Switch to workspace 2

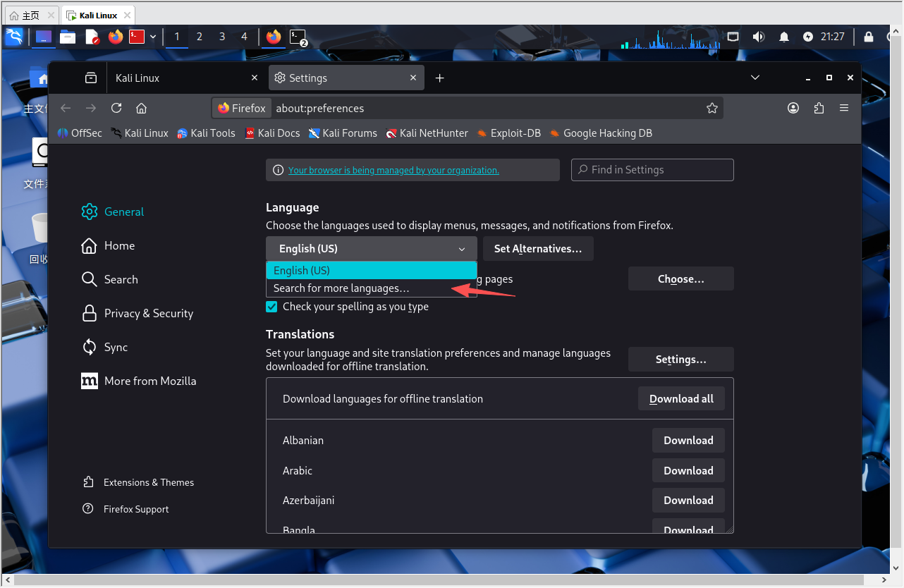coord(200,37)
